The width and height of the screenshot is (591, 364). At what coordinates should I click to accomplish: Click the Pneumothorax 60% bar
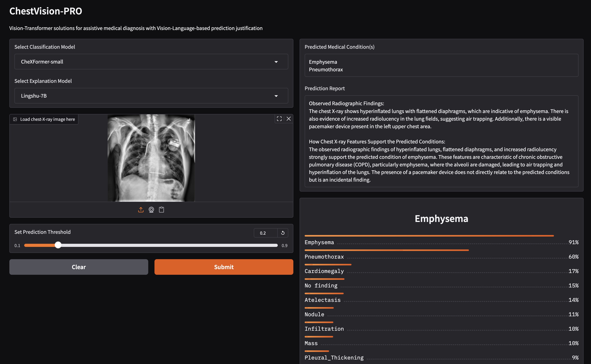click(387, 250)
